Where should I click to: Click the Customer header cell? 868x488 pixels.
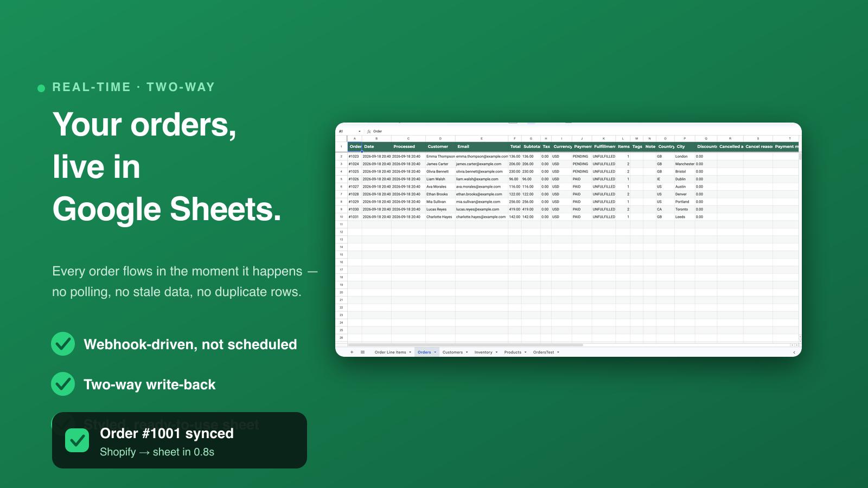tap(440, 146)
